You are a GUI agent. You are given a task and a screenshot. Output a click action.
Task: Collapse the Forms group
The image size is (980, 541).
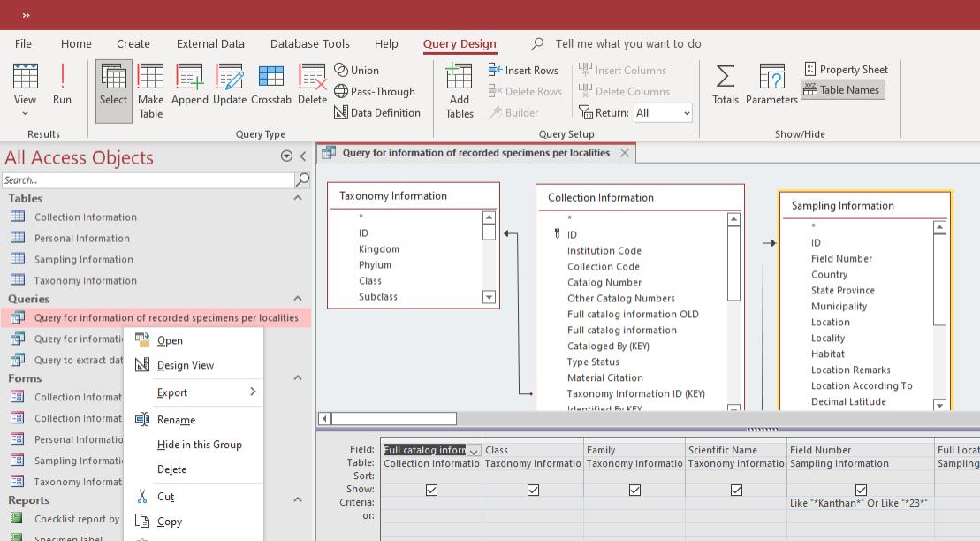tap(298, 378)
